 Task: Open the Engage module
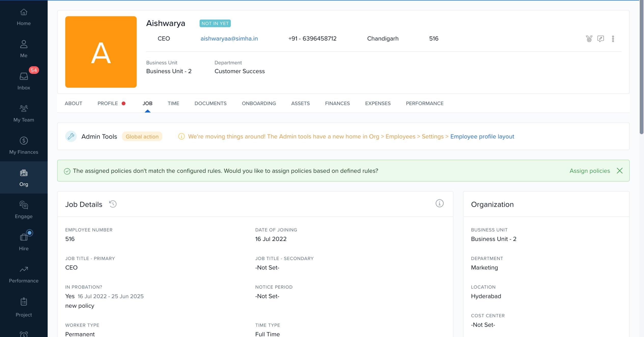pyautogui.click(x=24, y=210)
